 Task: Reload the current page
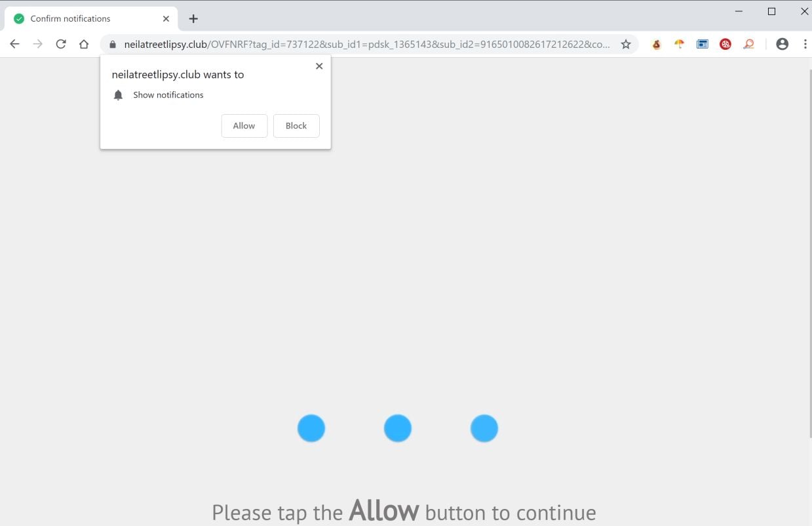[x=61, y=44]
